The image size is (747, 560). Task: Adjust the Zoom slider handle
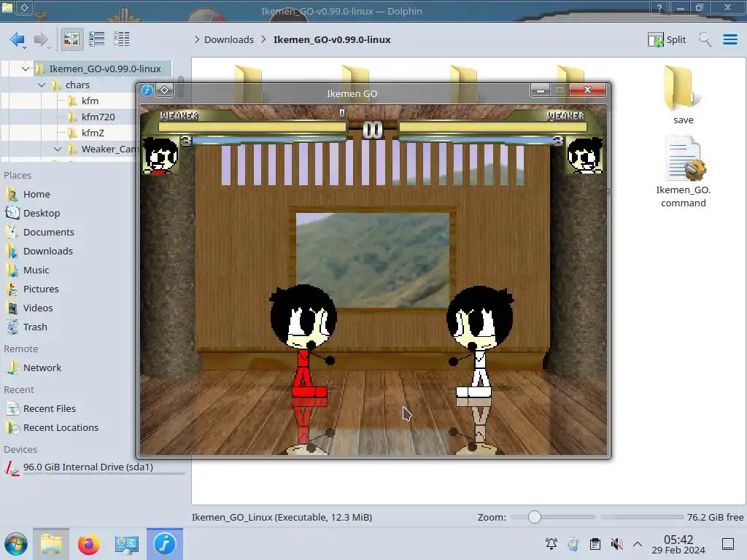click(535, 517)
